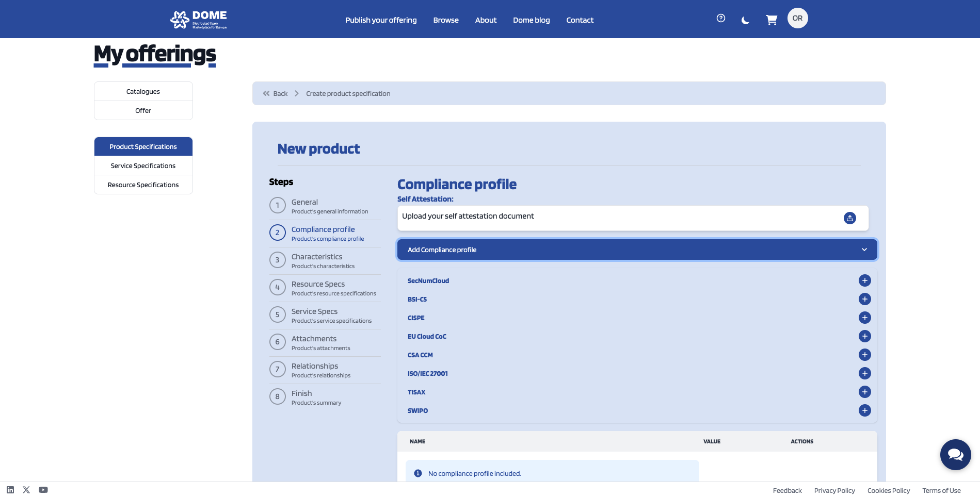Click the upload self attestation icon
This screenshot has height=497, width=980.
pyautogui.click(x=849, y=218)
